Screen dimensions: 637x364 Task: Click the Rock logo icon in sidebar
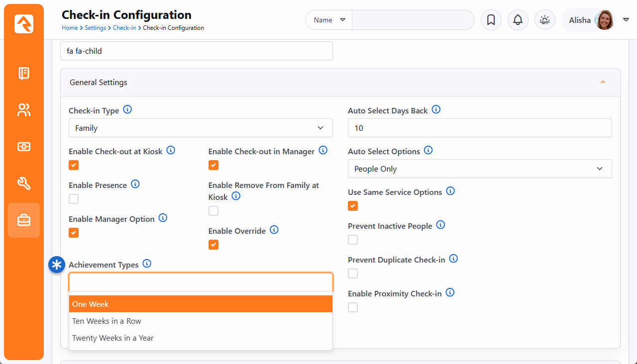coord(24,24)
